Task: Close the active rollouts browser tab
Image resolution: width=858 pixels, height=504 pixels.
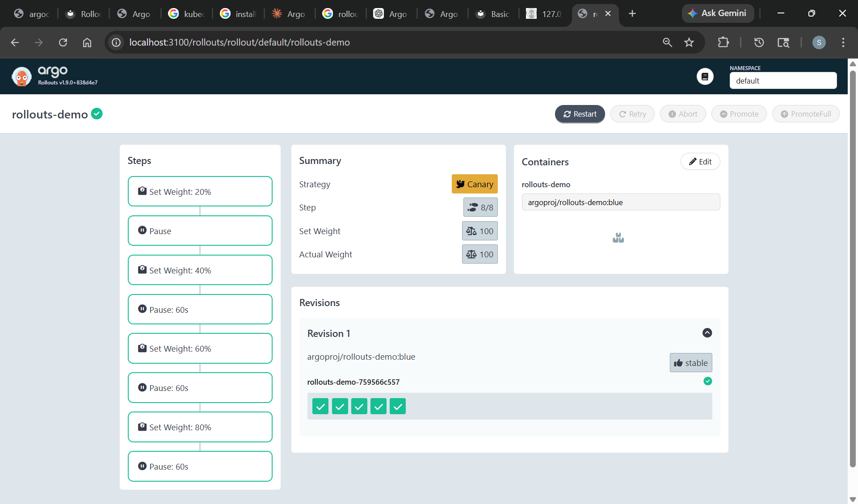Action: click(x=608, y=14)
